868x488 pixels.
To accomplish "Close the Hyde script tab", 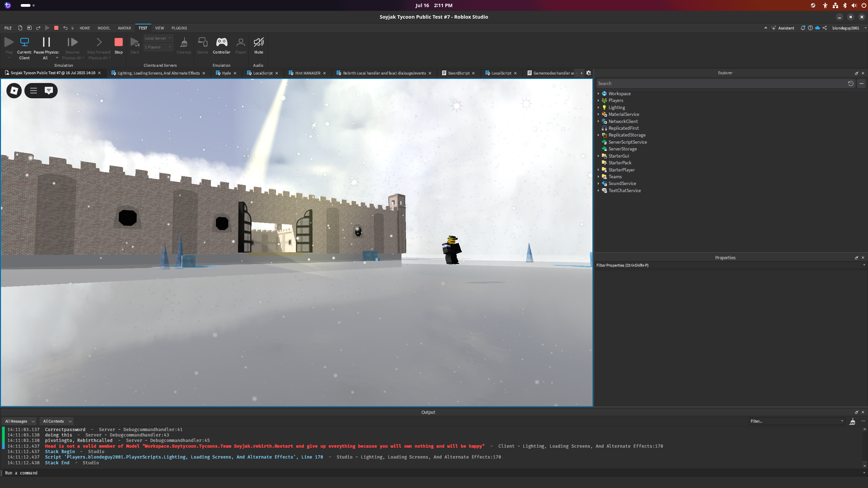I will pyautogui.click(x=235, y=73).
